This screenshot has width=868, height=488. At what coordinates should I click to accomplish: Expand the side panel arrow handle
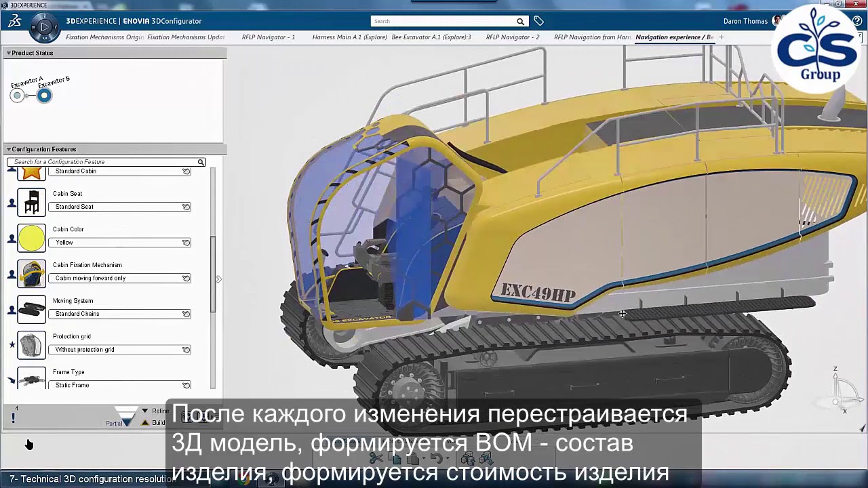point(218,279)
